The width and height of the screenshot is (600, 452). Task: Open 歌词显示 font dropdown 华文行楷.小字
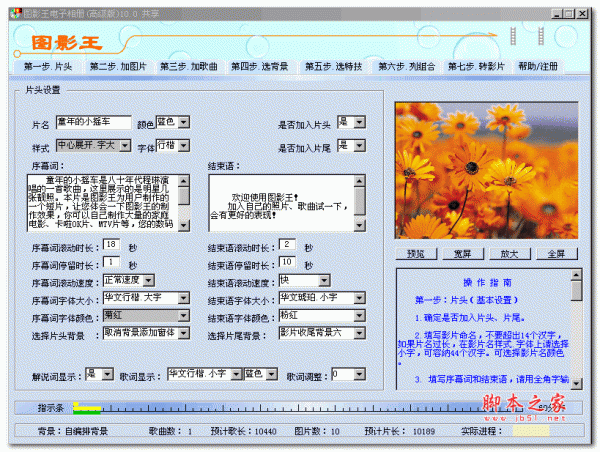tap(237, 374)
